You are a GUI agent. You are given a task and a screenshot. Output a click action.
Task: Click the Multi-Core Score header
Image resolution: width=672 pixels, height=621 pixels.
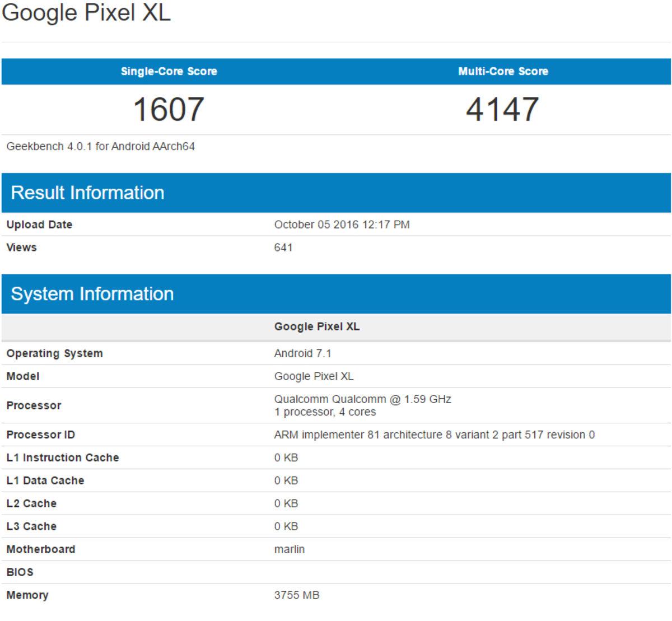pos(502,71)
